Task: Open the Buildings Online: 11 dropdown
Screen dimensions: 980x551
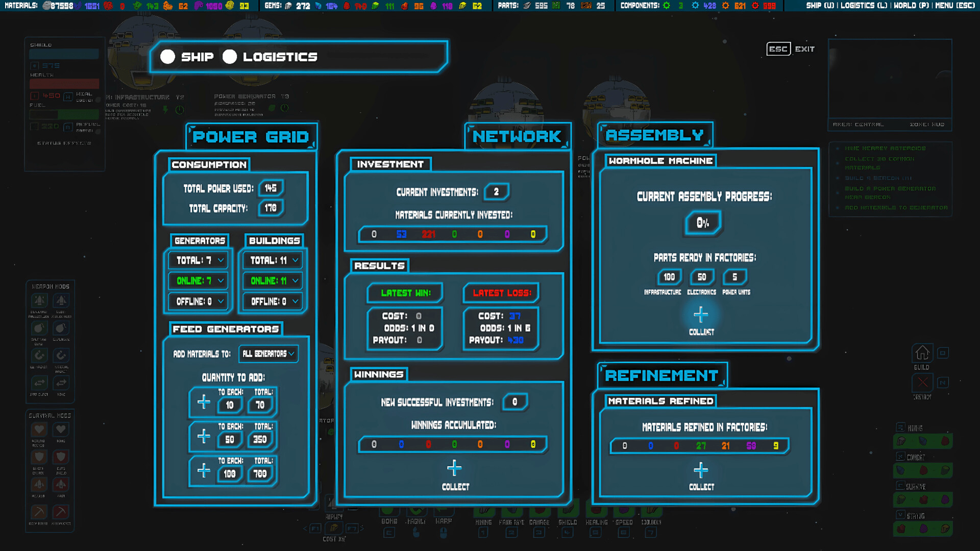Action: (x=272, y=281)
